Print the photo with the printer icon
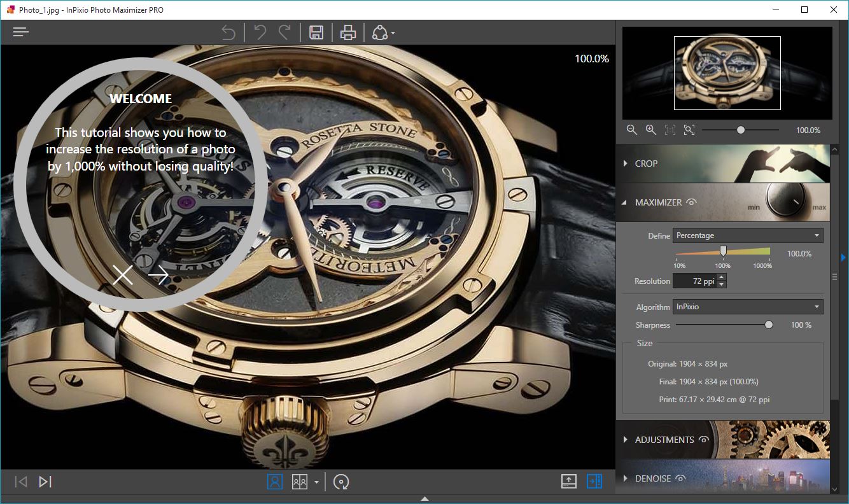 point(347,32)
